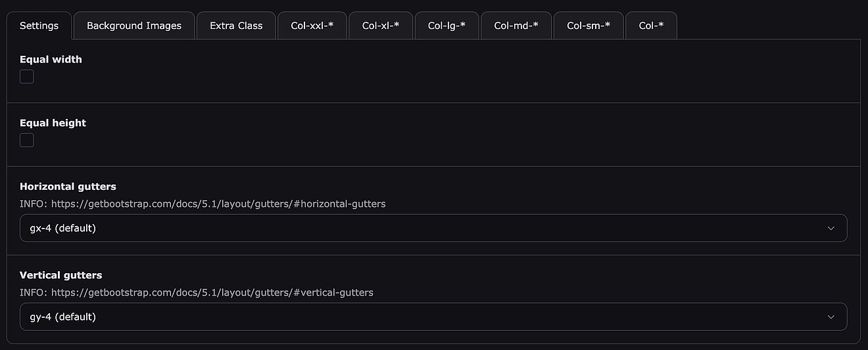Open the Vertical gutters gy-4 dropdown
Viewport: 868px width, 350px height.
pos(421,317)
